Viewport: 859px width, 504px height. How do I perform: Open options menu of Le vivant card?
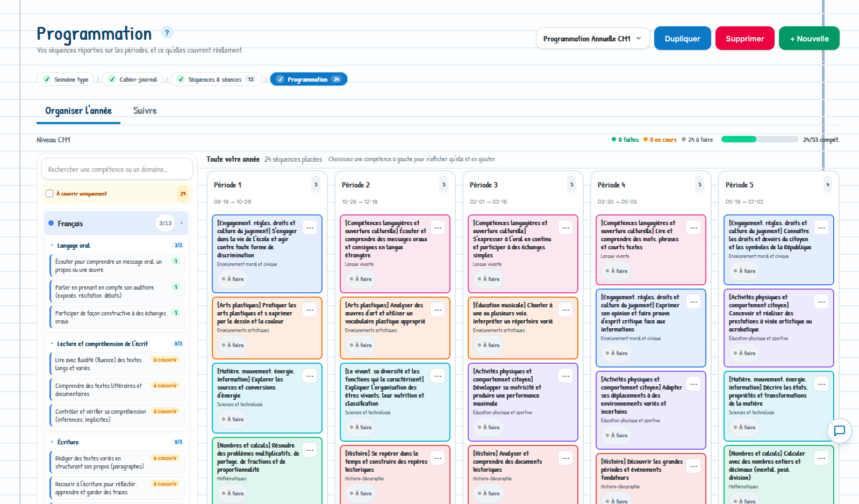(x=438, y=376)
